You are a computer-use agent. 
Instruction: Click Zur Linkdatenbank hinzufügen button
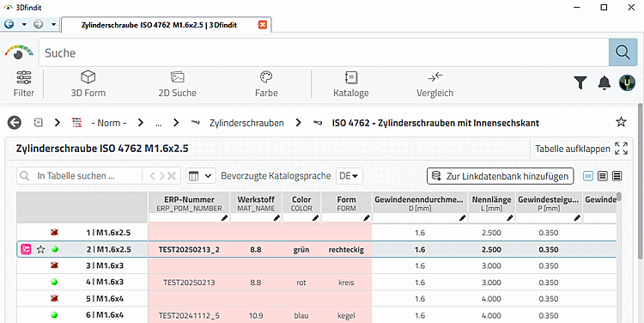(x=501, y=176)
